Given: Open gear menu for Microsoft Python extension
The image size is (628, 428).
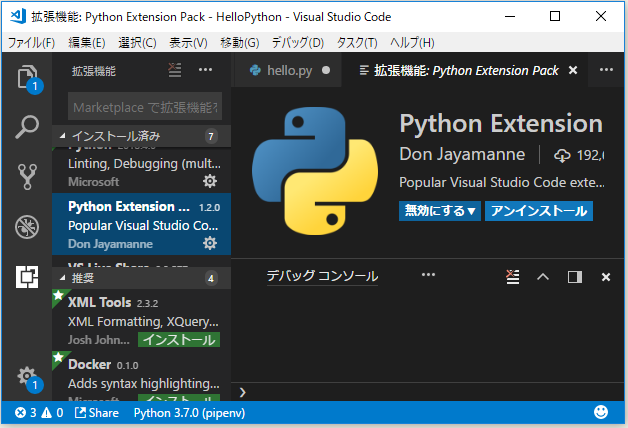Looking at the screenshot, I should point(210,181).
